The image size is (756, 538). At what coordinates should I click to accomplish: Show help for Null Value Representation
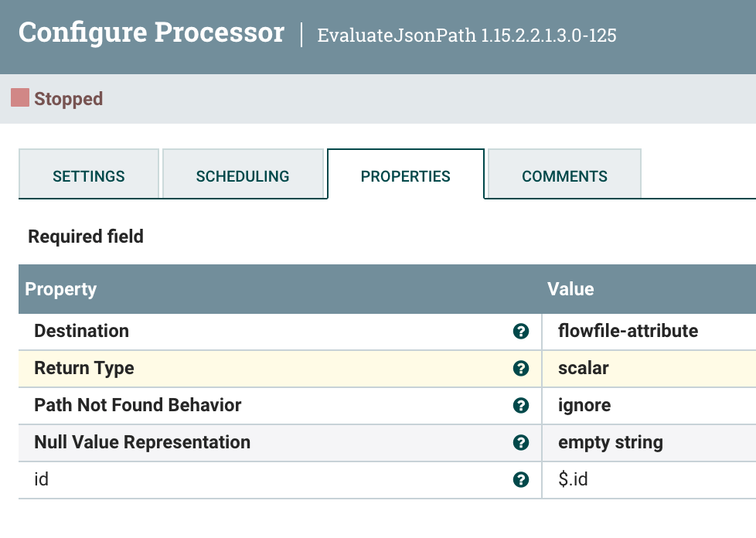point(521,443)
